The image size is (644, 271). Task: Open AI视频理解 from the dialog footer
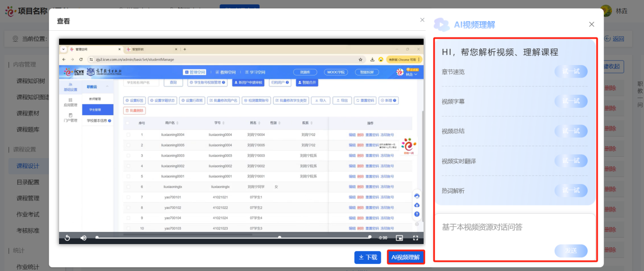coord(405,257)
